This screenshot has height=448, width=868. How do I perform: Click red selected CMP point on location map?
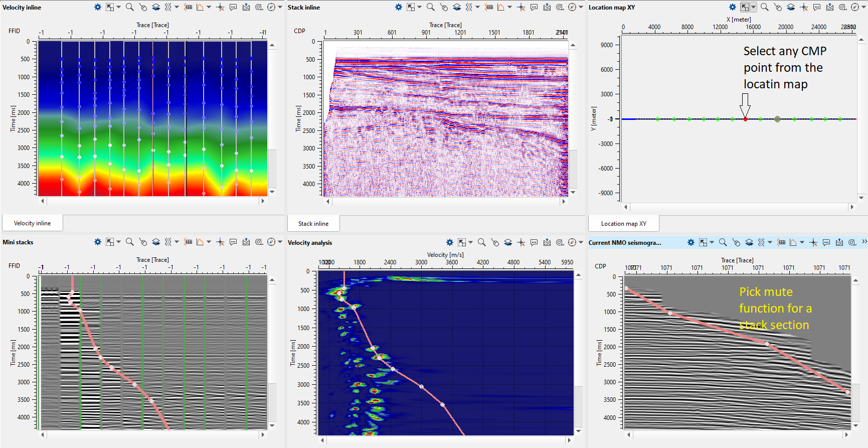745,119
